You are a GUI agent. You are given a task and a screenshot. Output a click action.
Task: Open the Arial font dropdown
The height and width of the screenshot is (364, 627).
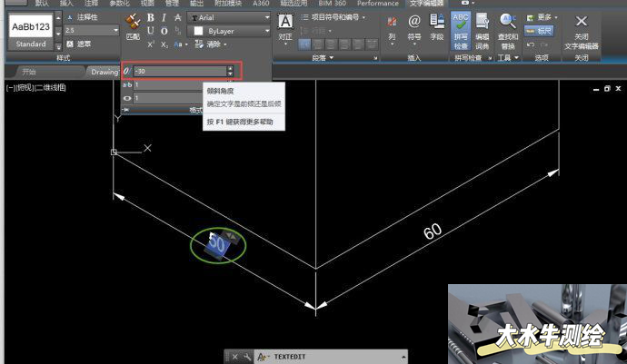coord(227,17)
